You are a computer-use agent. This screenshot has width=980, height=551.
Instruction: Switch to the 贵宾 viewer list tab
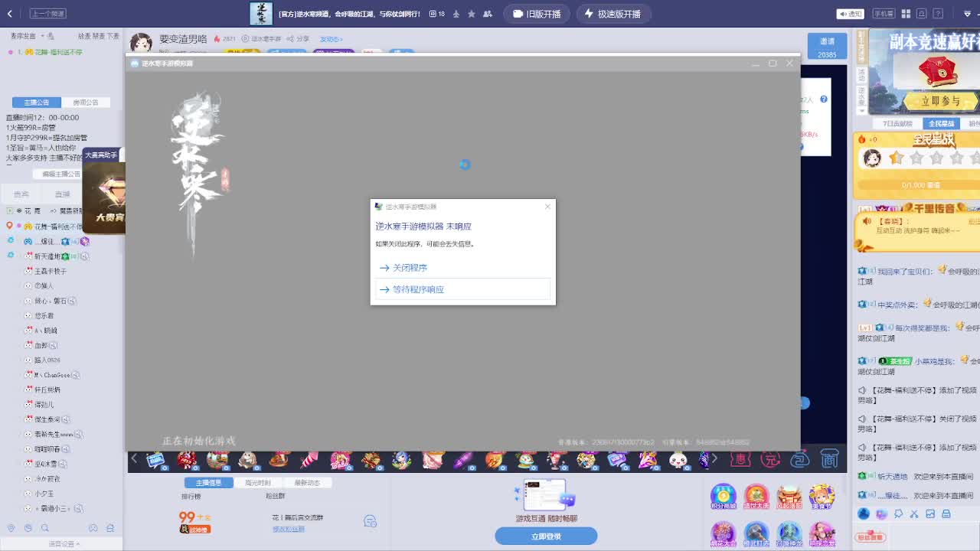point(21,194)
